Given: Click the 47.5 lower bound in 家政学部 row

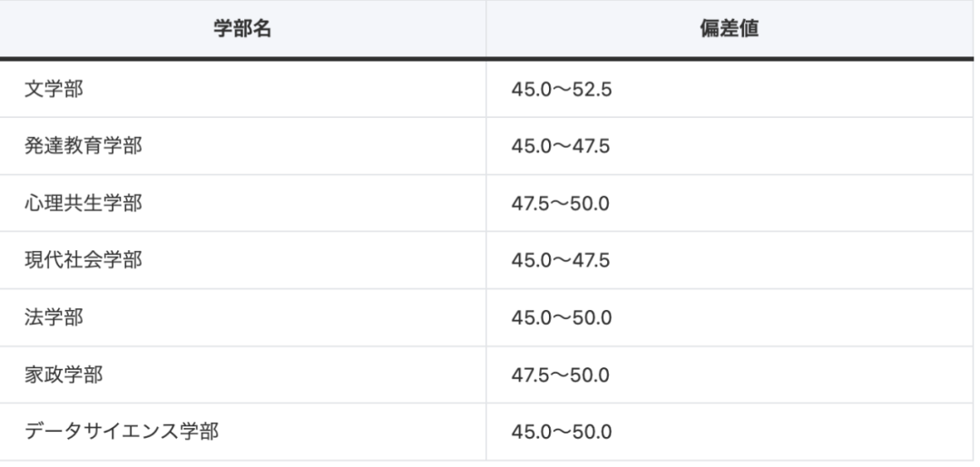Looking at the screenshot, I should (x=530, y=375).
